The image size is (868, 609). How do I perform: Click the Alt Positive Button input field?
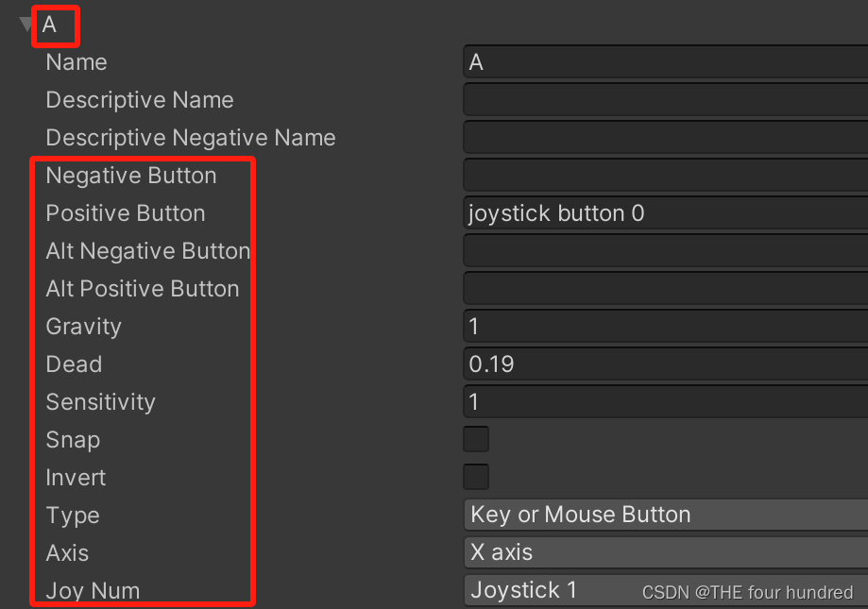pos(661,288)
